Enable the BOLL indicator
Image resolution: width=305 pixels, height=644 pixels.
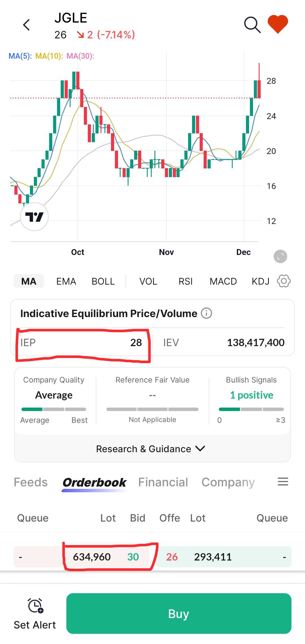103,281
